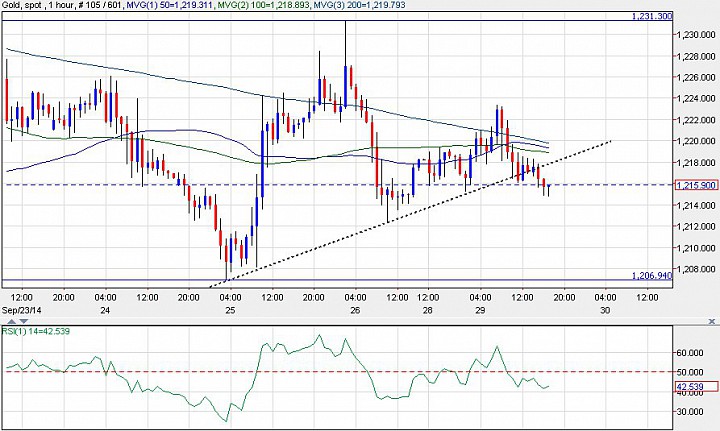
Task: Click the RSI(1) 14=42.539 indicator label
Action: 36,331
